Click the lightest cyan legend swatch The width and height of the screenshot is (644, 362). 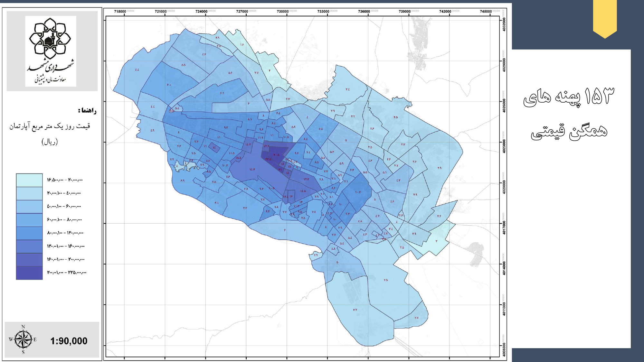tap(29, 180)
